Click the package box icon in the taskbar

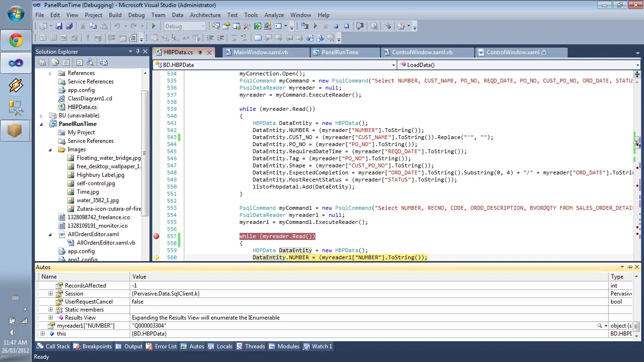(x=16, y=131)
